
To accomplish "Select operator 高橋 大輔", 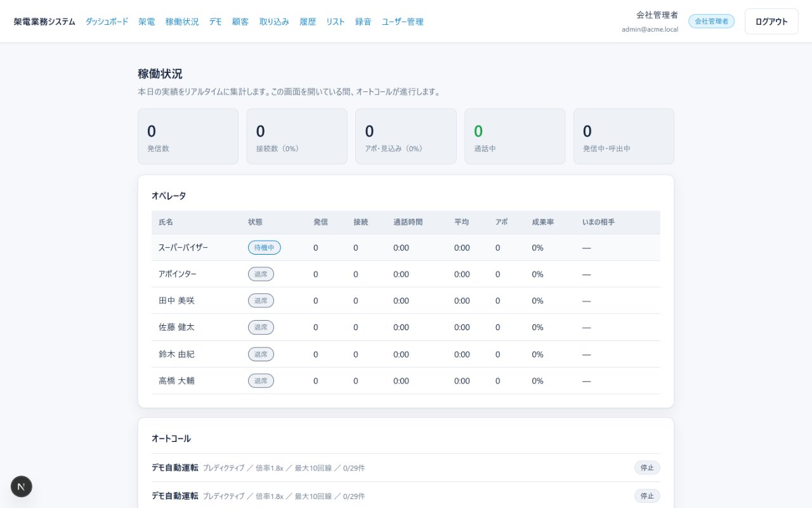I will [x=176, y=381].
